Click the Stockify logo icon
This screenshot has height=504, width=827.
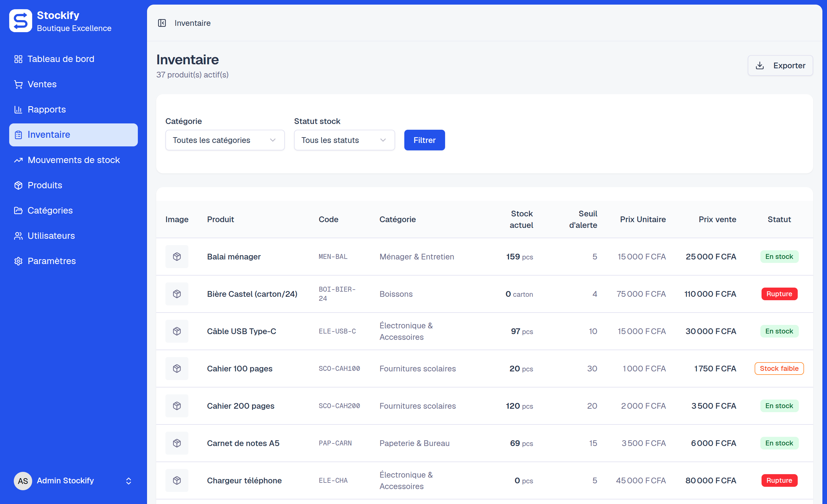(x=20, y=21)
